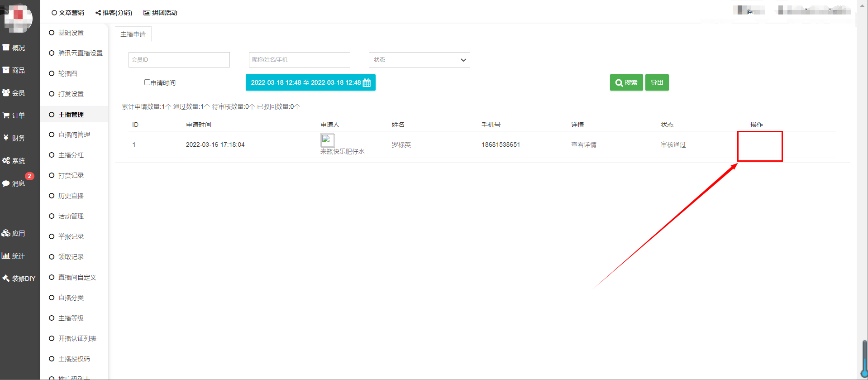
Task: View applicant details via 查看详情
Action: click(x=583, y=145)
